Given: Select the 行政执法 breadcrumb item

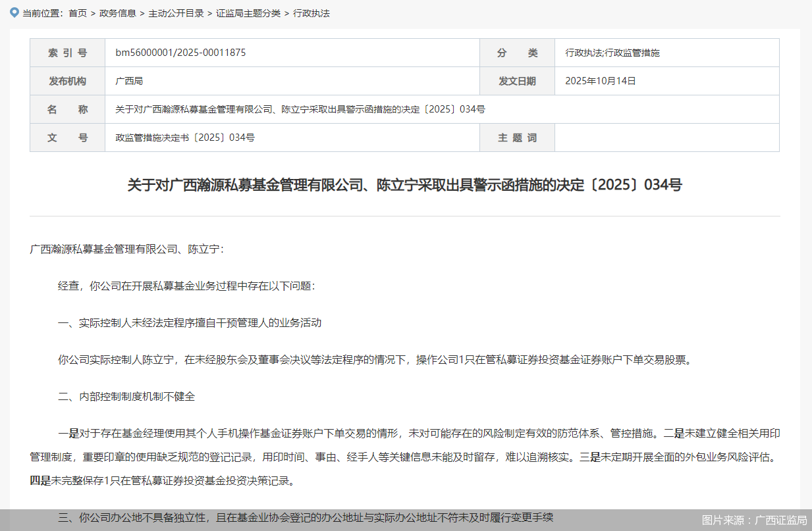Looking at the screenshot, I should pyautogui.click(x=310, y=13).
